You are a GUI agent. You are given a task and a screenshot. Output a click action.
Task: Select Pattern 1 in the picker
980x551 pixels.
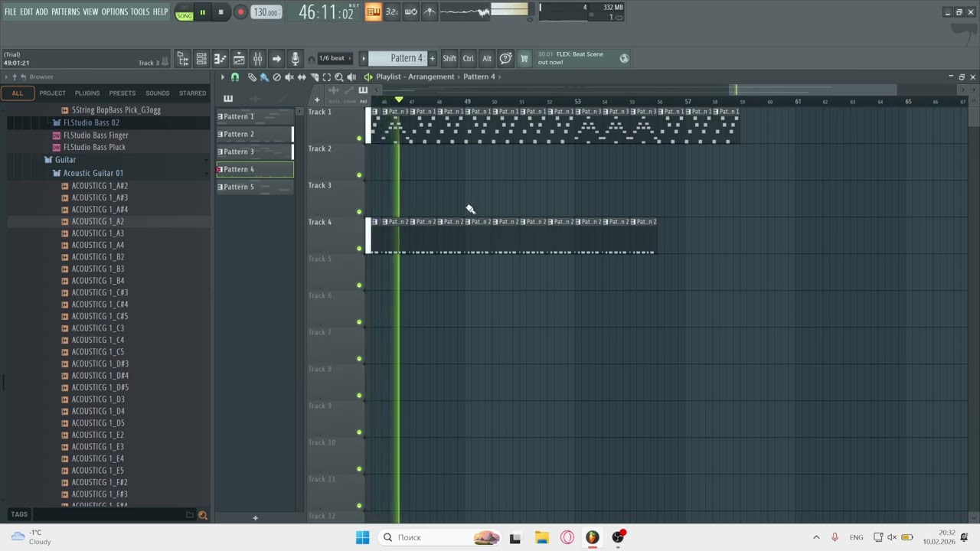(255, 116)
